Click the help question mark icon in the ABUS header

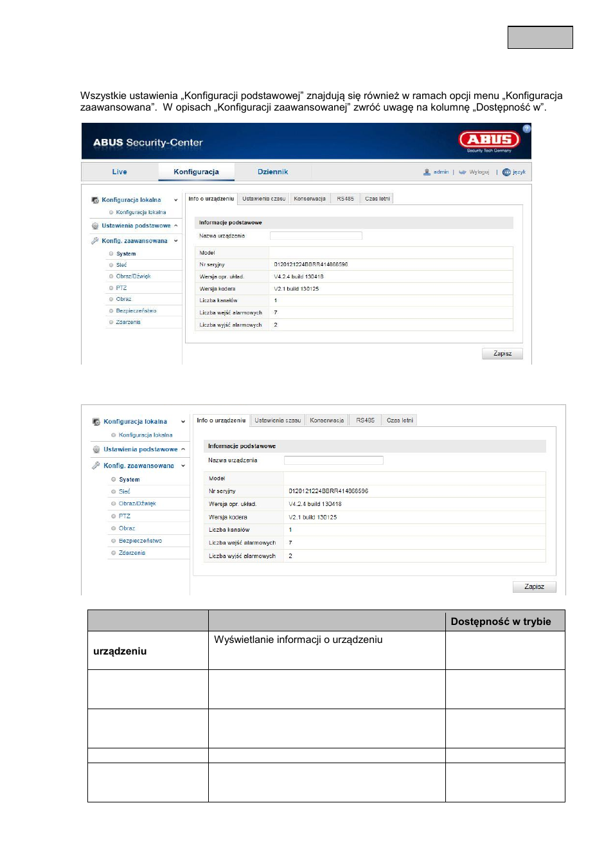pos(527,129)
